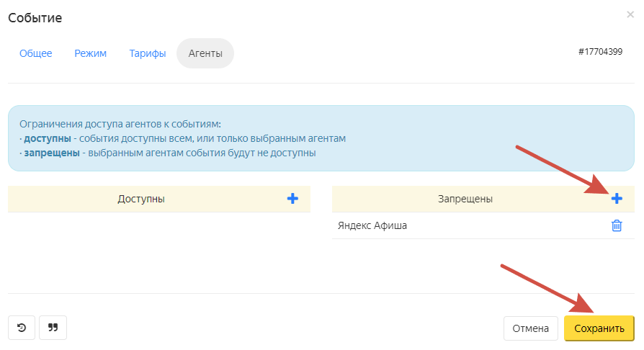Click the bold word доступны in the info box
644x350 pixels.
[x=47, y=138]
